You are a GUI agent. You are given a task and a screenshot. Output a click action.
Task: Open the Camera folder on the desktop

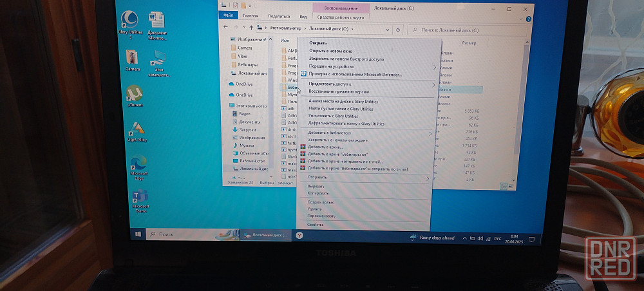coord(132,61)
